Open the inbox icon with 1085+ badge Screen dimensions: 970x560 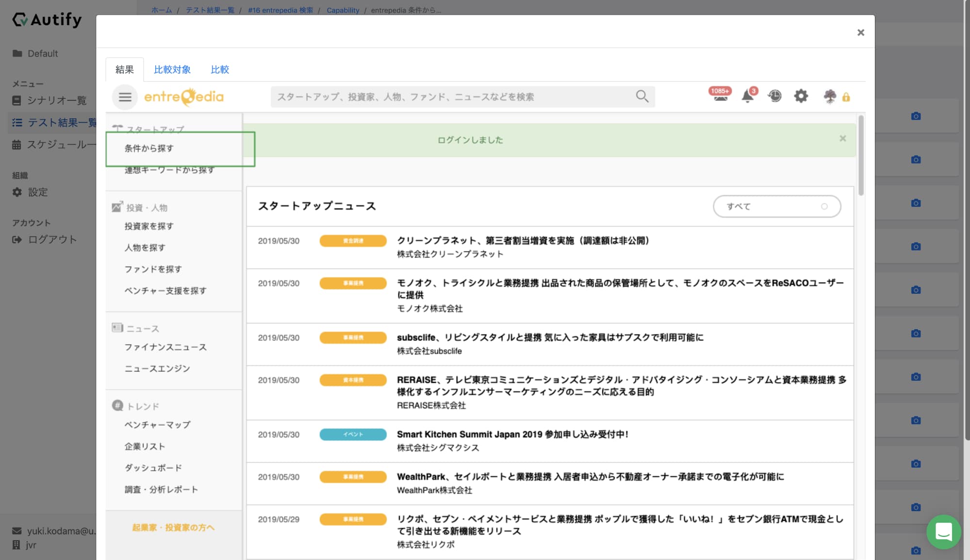tap(720, 95)
